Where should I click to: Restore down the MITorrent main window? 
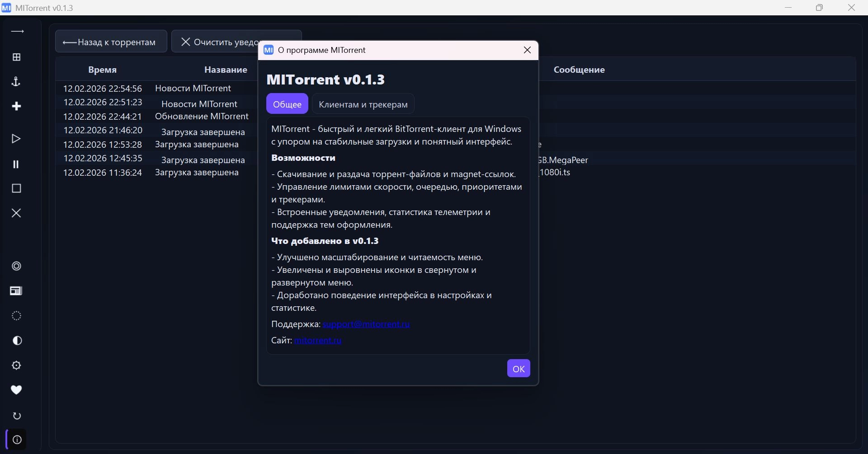(x=820, y=8)
